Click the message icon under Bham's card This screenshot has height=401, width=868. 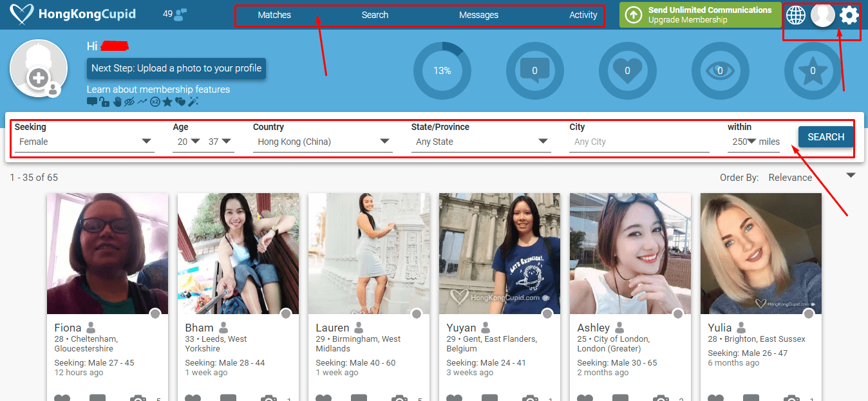[228, 398]
